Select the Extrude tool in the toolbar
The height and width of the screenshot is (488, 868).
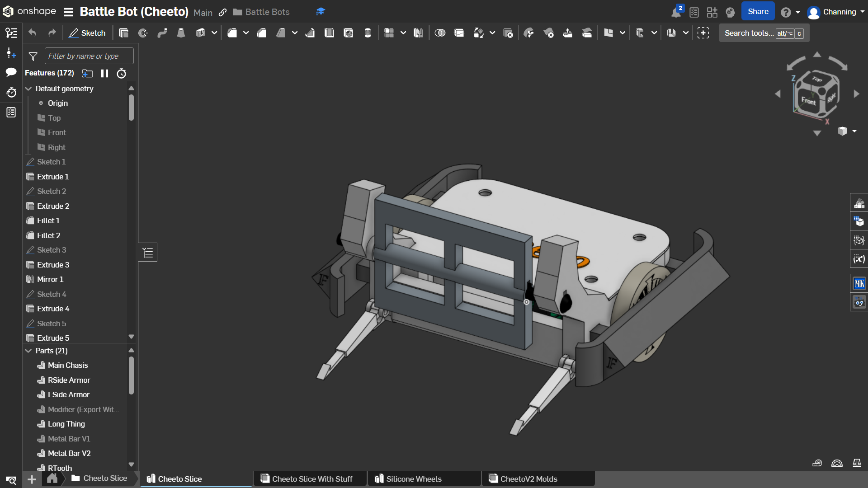pyautogui.click(x=123, y=33)
